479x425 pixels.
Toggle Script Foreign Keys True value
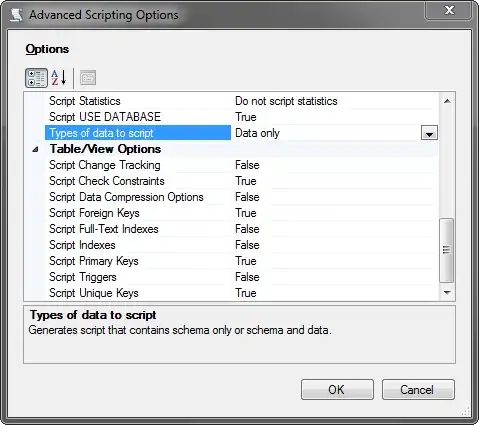tap(246, 213)
